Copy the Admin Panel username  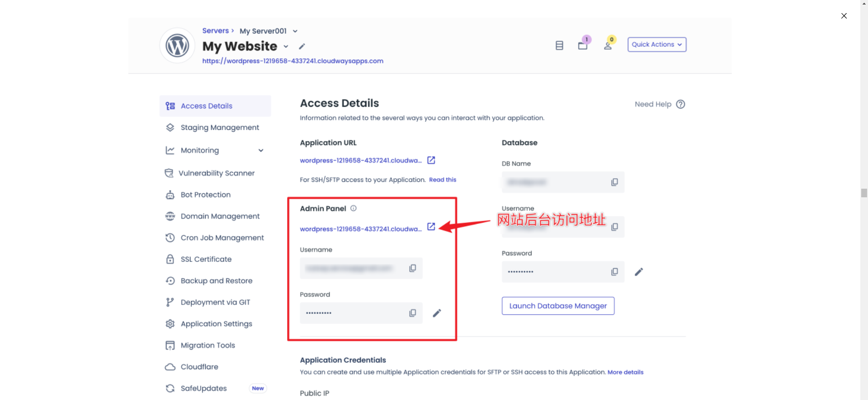point(413,268)
